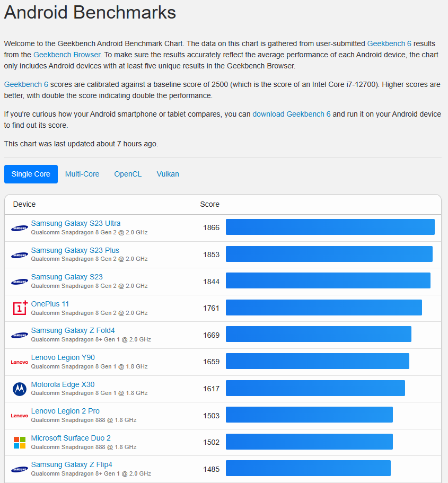Click the OnePlus logo icon
This screenshot has width=448, height=483.
pyautogui.click(x=20, y=308)
